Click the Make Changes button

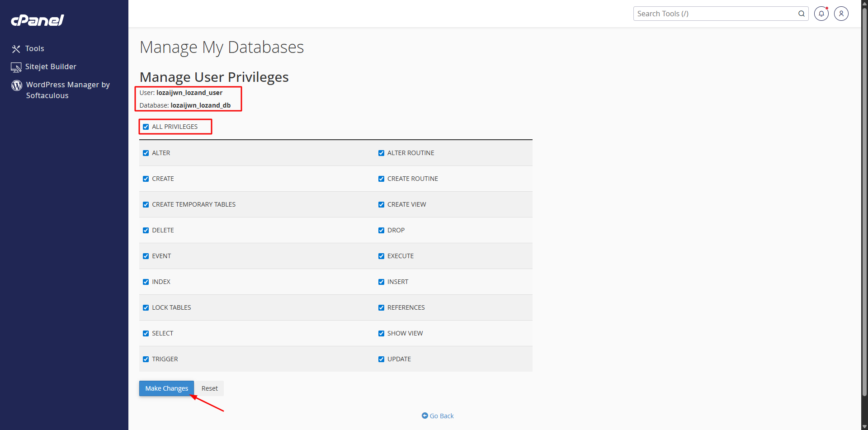click(x=166, y=388)
